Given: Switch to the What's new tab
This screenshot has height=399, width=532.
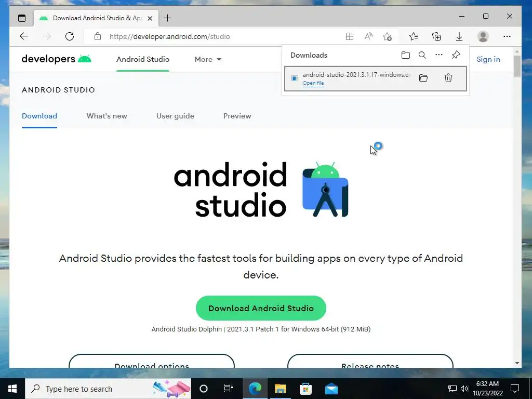Looking at the screenshot, I should click(107, 116).
